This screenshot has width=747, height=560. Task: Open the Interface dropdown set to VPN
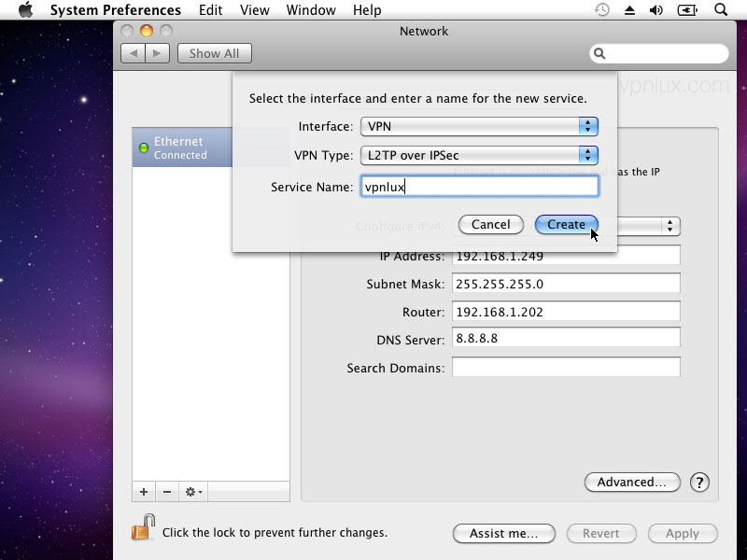click(x=479, y=126)
